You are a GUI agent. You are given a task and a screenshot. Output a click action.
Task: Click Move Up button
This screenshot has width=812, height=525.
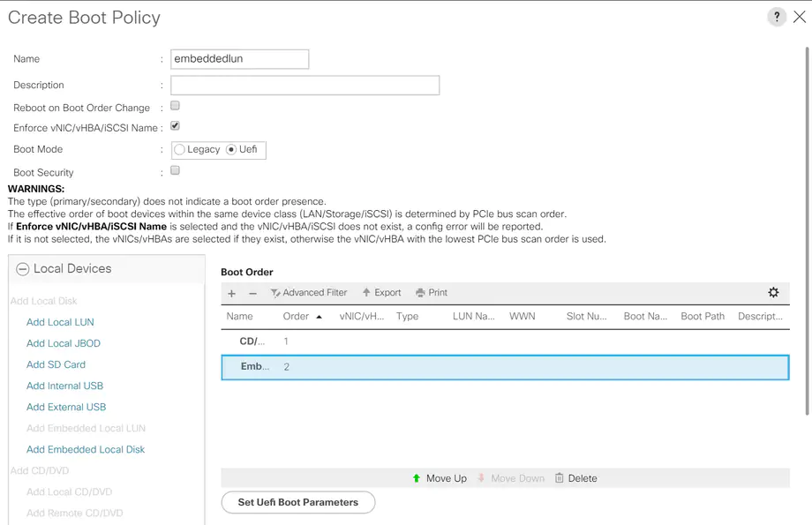(x=440, y=478)
